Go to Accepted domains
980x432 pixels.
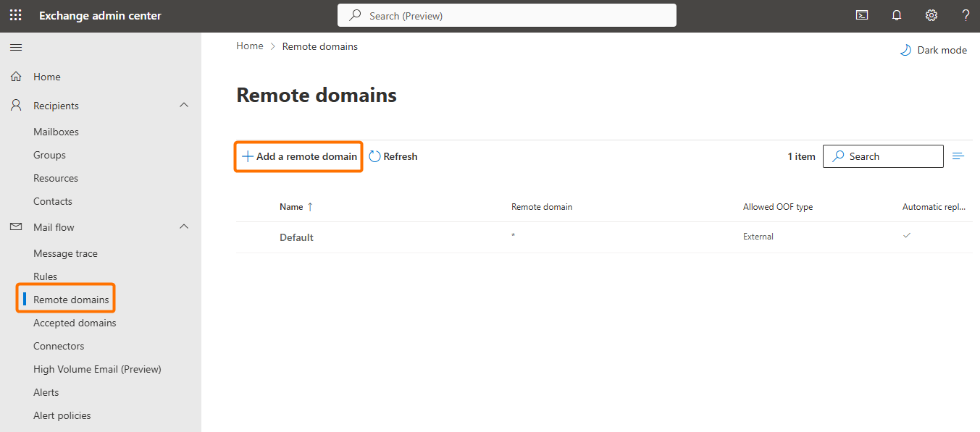pos(75,323)
